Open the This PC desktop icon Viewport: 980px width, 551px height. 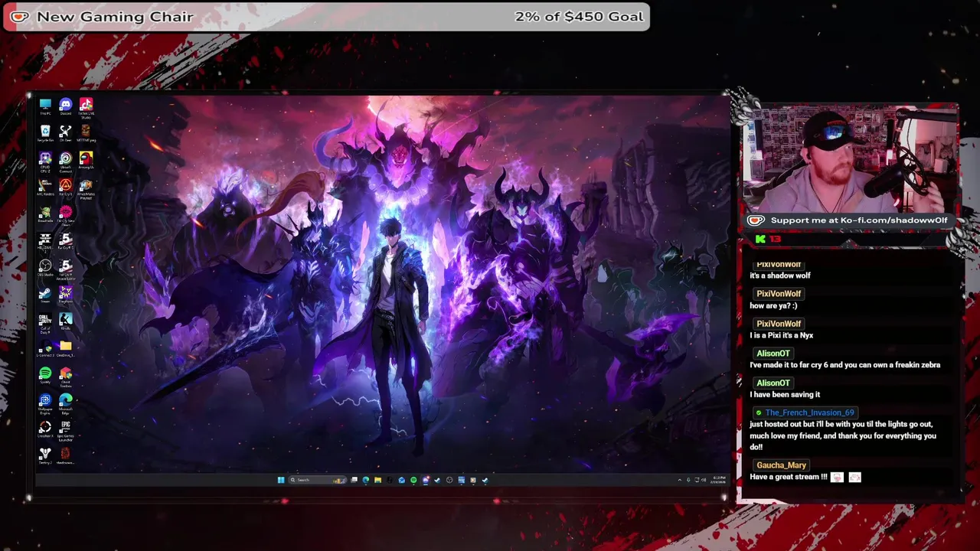(45, 106)
